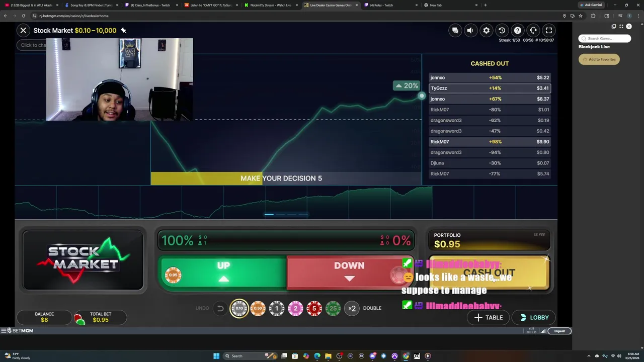Select the 1 chip
Screen dimensions: 644x362
pyautogui.click(x=276, y=308)
